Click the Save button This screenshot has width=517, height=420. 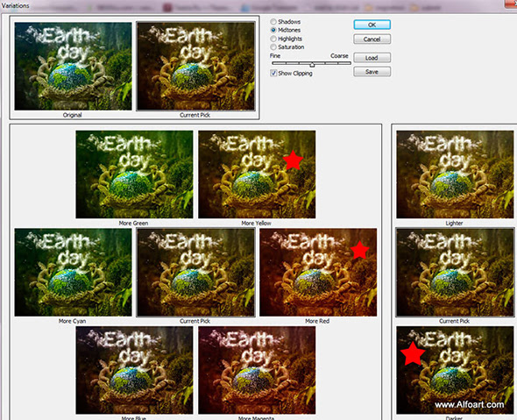pos(372,72)
